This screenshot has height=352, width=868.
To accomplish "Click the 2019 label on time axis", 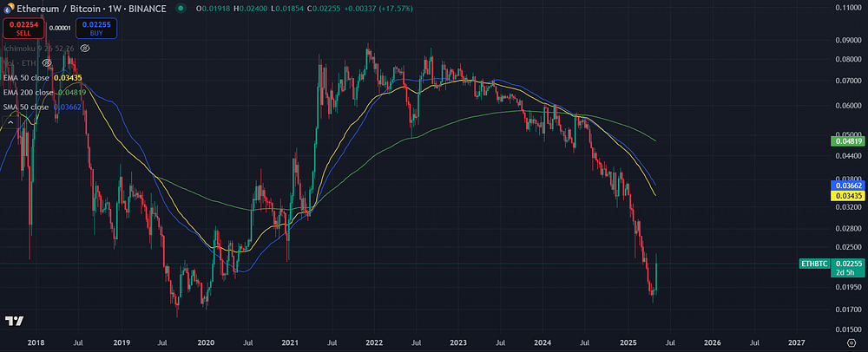I will [120, 342].
